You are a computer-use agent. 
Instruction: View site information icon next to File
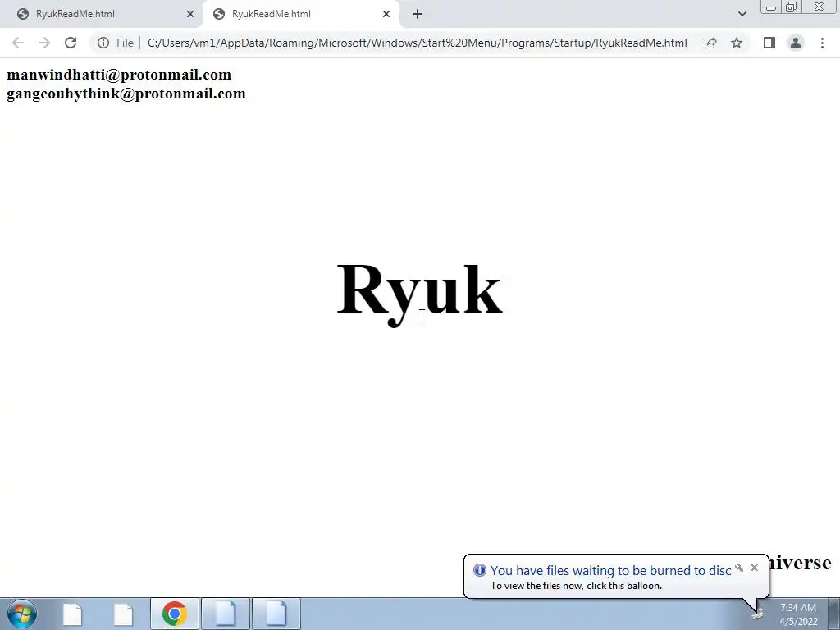coord(103,43)
